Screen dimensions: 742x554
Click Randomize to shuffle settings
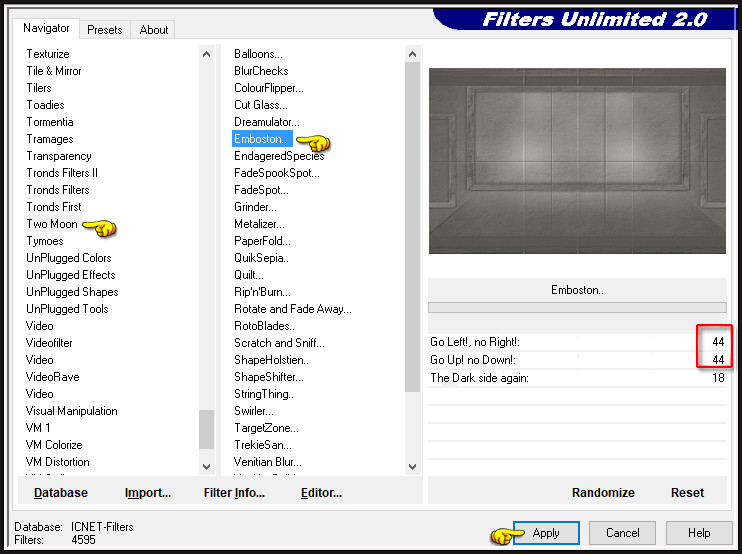coord(603,492)
